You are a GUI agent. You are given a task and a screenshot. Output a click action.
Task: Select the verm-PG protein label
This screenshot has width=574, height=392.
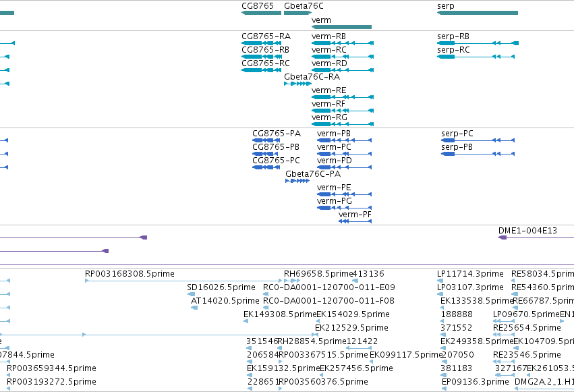[x=335, y=201]
